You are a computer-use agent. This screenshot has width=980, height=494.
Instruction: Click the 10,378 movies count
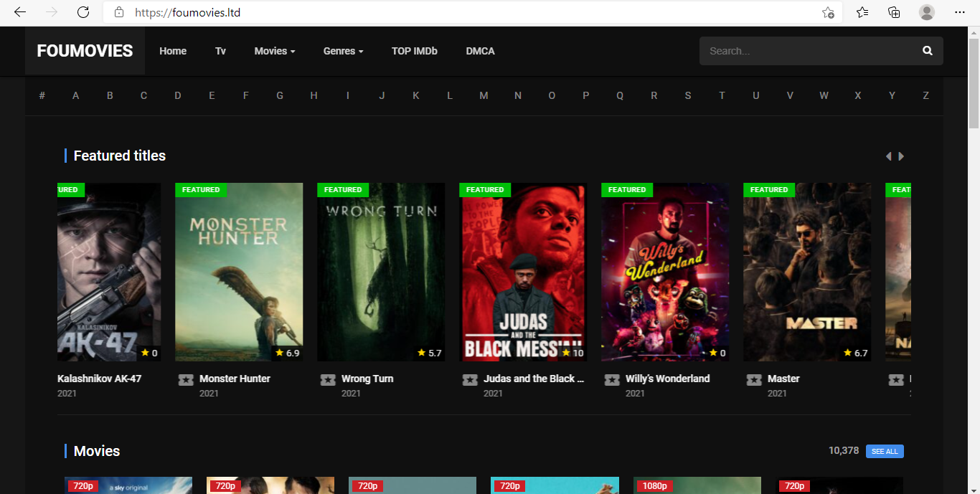click(x=844, y=451)
